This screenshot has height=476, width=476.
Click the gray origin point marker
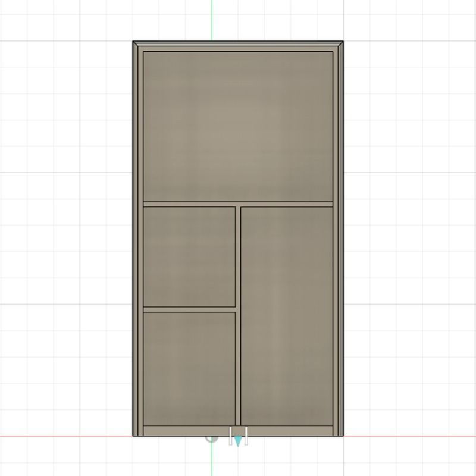(212, 439)
